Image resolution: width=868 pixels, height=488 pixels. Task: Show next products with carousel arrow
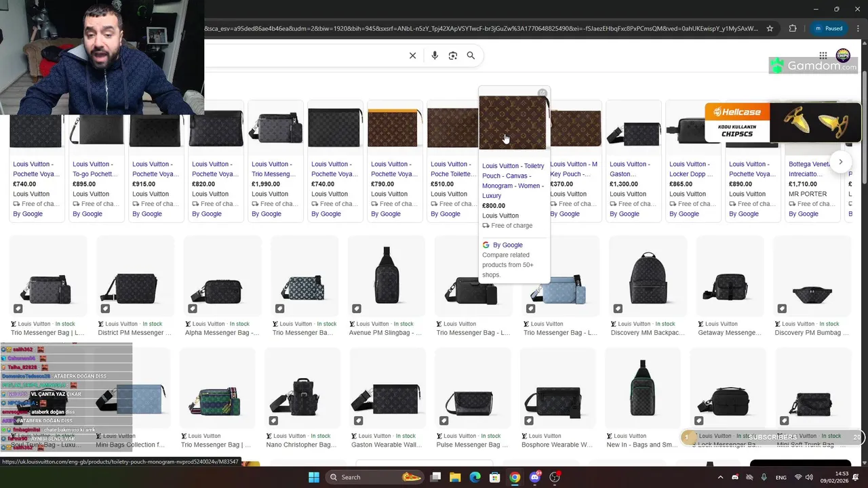point(840,162)
